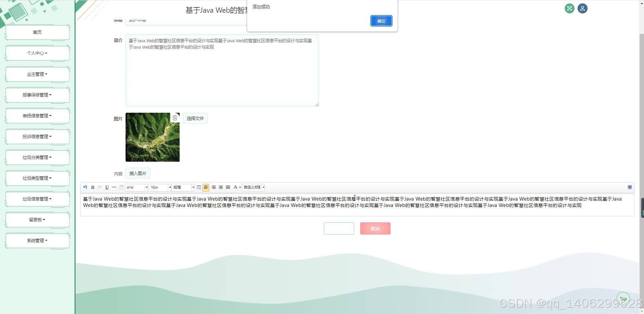Click the green fullscreen arrows icon
Image resolution: width=644 pixels, height=314 pixels.
pyautogui.click(x=569, y=8)
